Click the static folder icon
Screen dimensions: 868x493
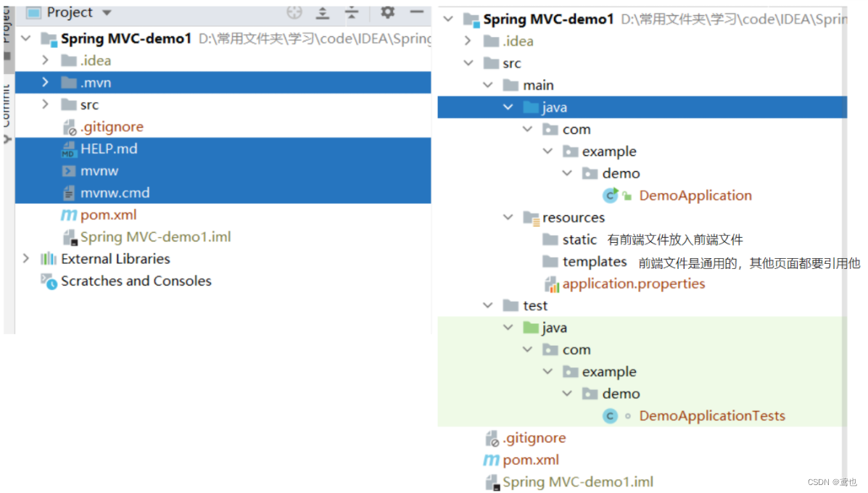point(550,239)
